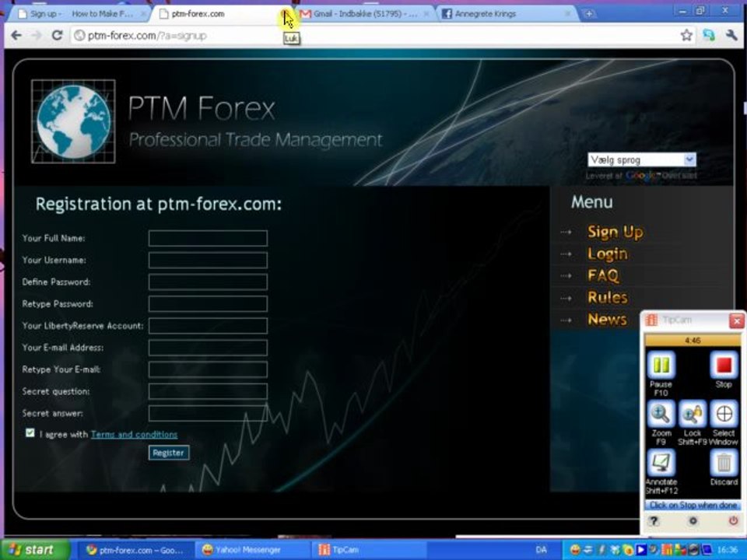This screenshot has height=560, width=747.
Task: Click the LibertyReserve Account field
Action: tap(209, 326)
